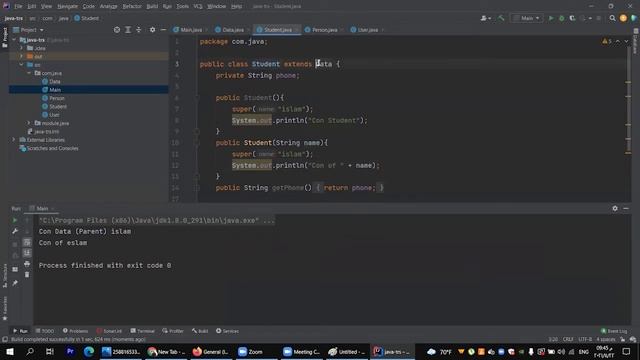
Task: Toggle the Project side tab
Action: pyautogui.click(x=4, y=38)
